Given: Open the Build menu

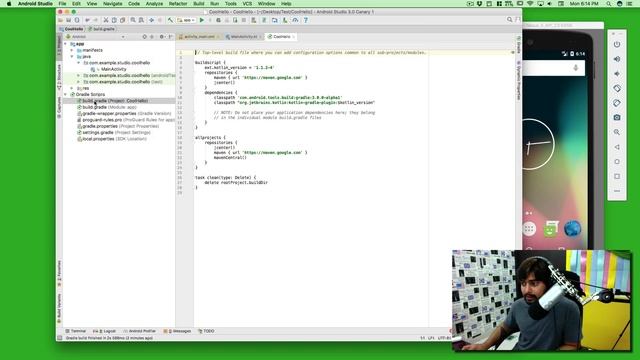Looking at the screenshot, I should [199, 4].
